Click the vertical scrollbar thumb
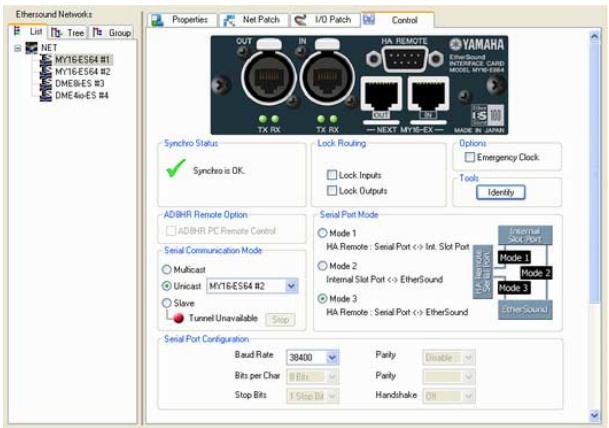The width and height of the screenshot is (609, 428). tap(595, 173)
